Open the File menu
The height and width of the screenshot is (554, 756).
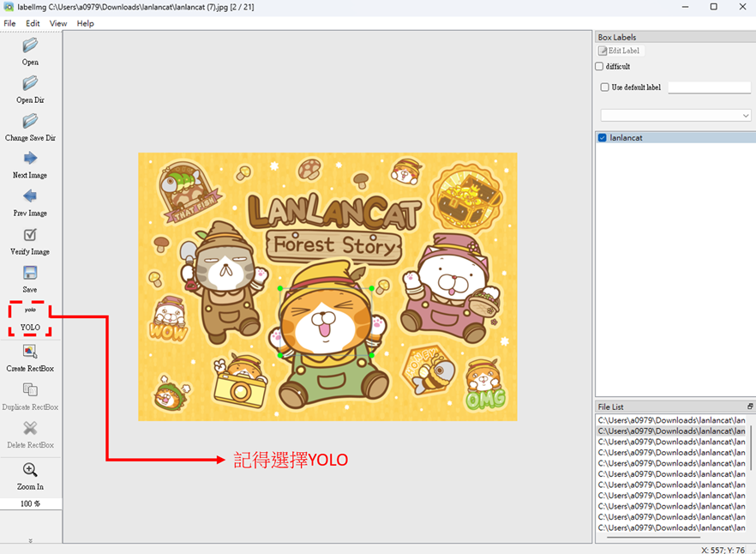pyautogui.click(x=9, y=23)
